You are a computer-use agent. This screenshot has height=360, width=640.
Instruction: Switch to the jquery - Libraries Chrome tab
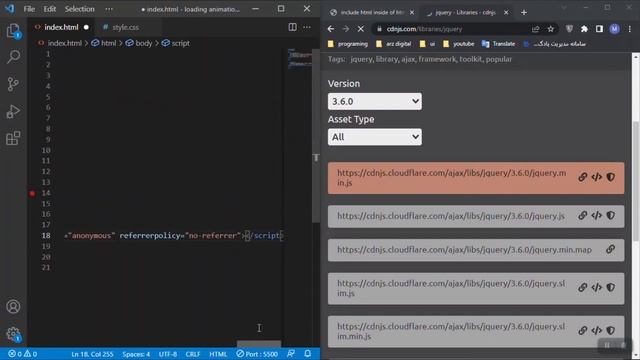tap(465, 13)
